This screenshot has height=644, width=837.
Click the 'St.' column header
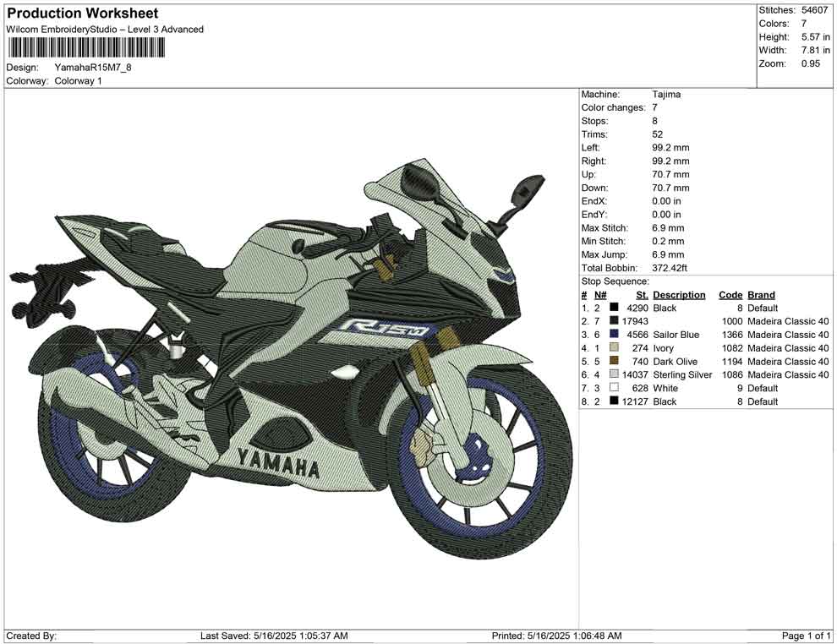tap(643, 294)
